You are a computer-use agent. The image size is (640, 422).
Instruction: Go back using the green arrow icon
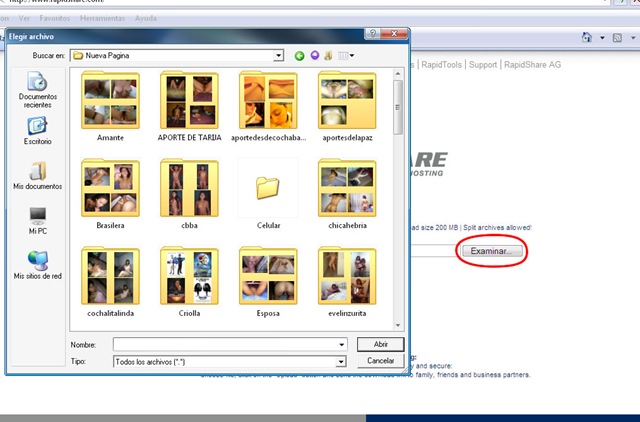pos(299,56)
